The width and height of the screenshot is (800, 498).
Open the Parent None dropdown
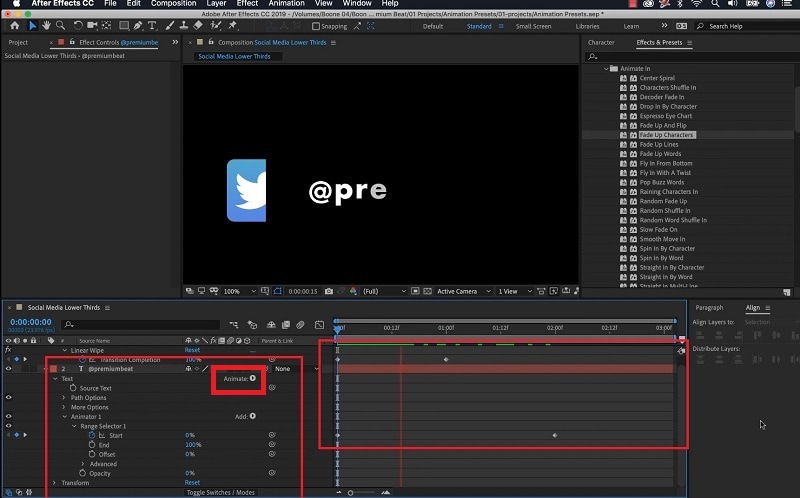click(296, 369)
